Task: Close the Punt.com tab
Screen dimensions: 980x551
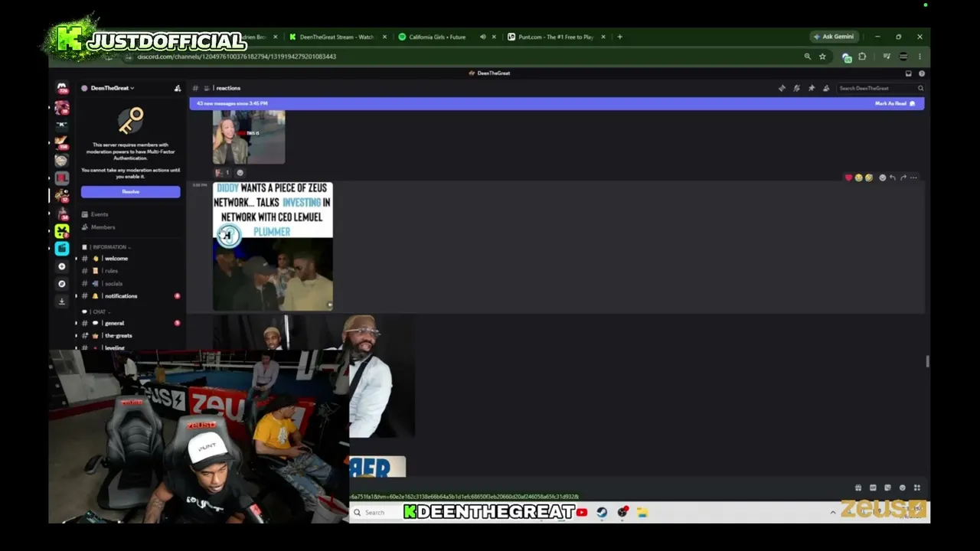Action: (x=603, y=37)
